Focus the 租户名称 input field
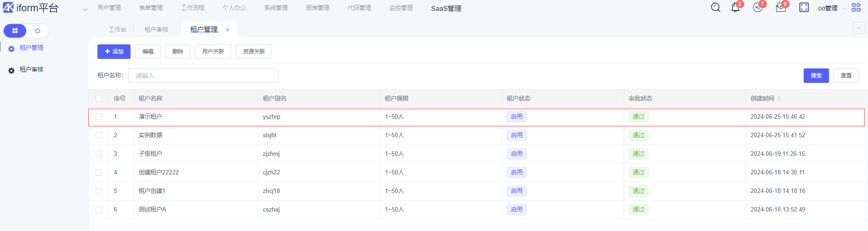 (x=203, y=76)
